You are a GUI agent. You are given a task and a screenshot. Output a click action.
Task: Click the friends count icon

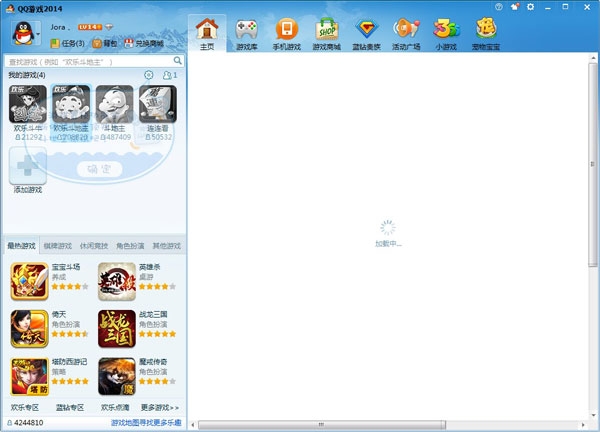pyautogui.click(x=170, y=75)
